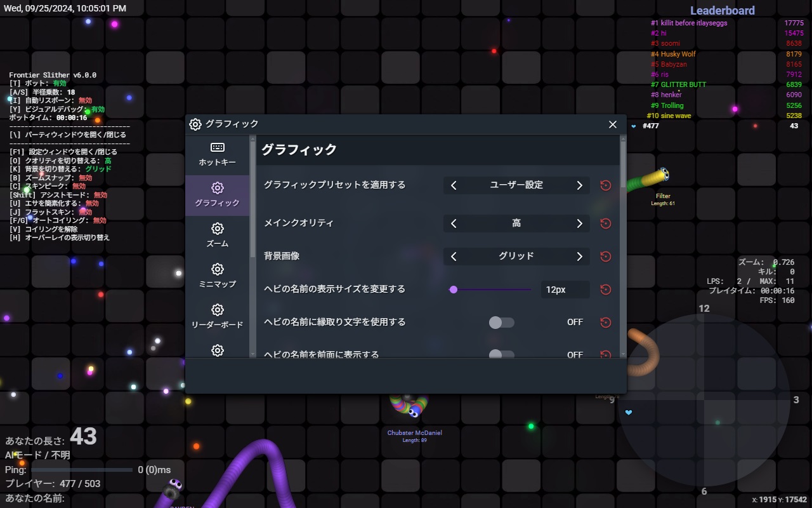812x508 pixels.
Task: Click the right arrow beside グリッド background
Action: 579,257
